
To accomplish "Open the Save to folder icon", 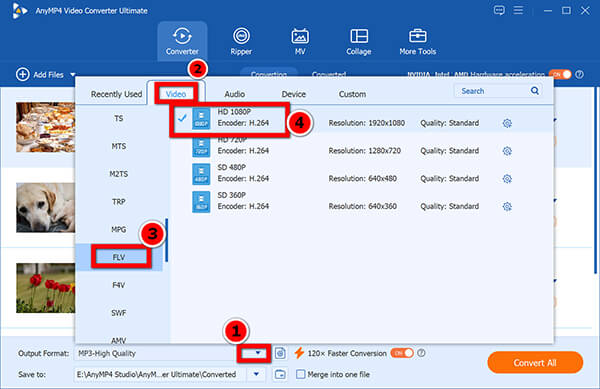I will tap(280, 374).
